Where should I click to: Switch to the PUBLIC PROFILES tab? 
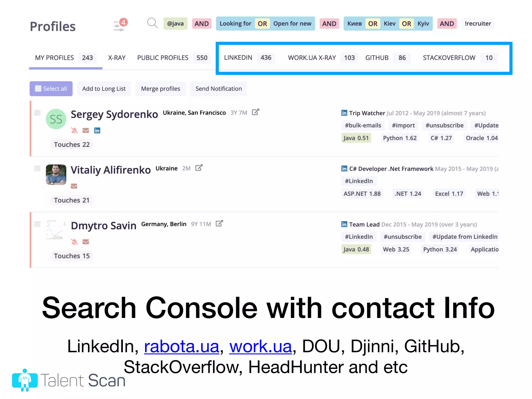tap(163, 58)
